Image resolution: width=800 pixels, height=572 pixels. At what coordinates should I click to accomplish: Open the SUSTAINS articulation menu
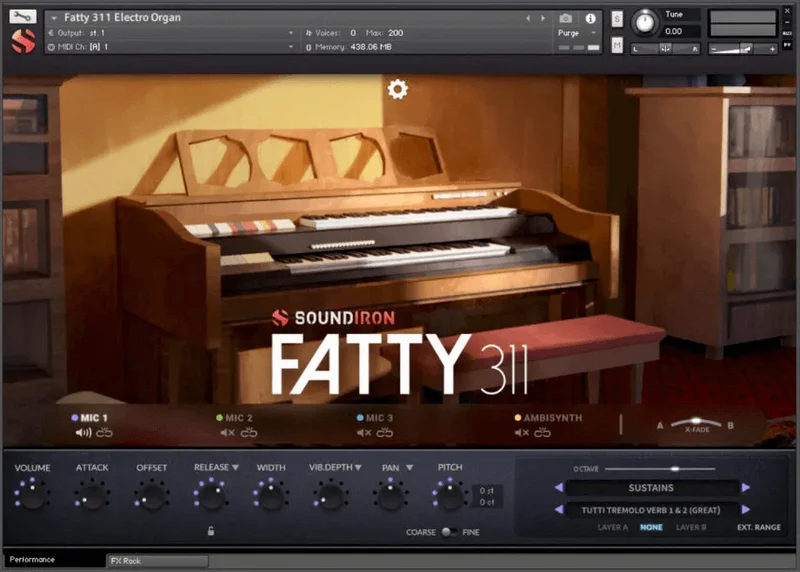point(652,488)
